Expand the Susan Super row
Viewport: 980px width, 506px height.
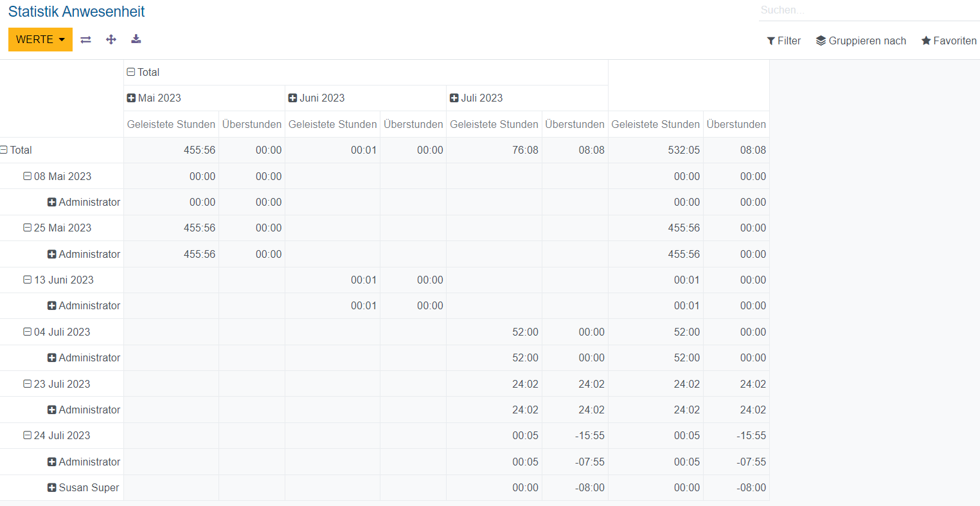(84, 488)
